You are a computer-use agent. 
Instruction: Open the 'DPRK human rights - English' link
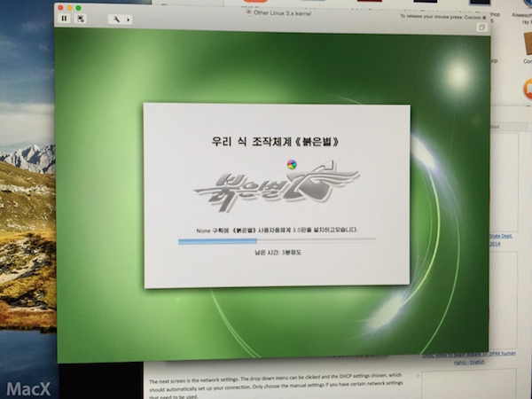[470, 358]
